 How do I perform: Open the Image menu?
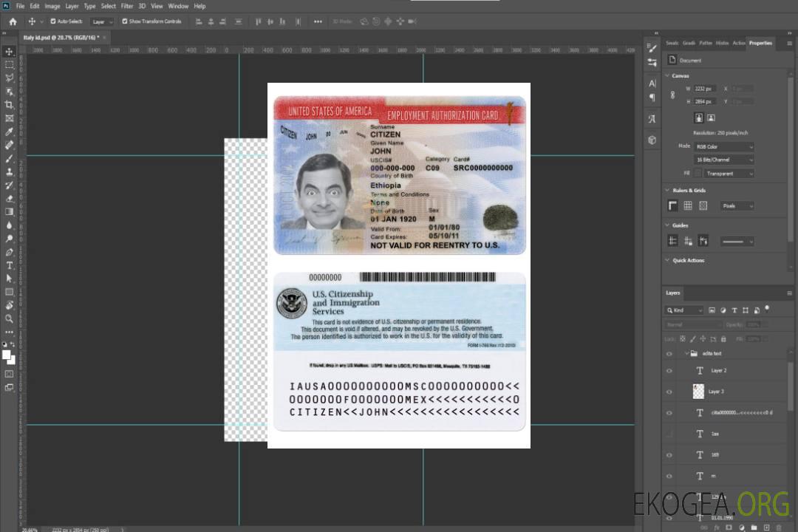pyautogui.click(x=52, y=6)
